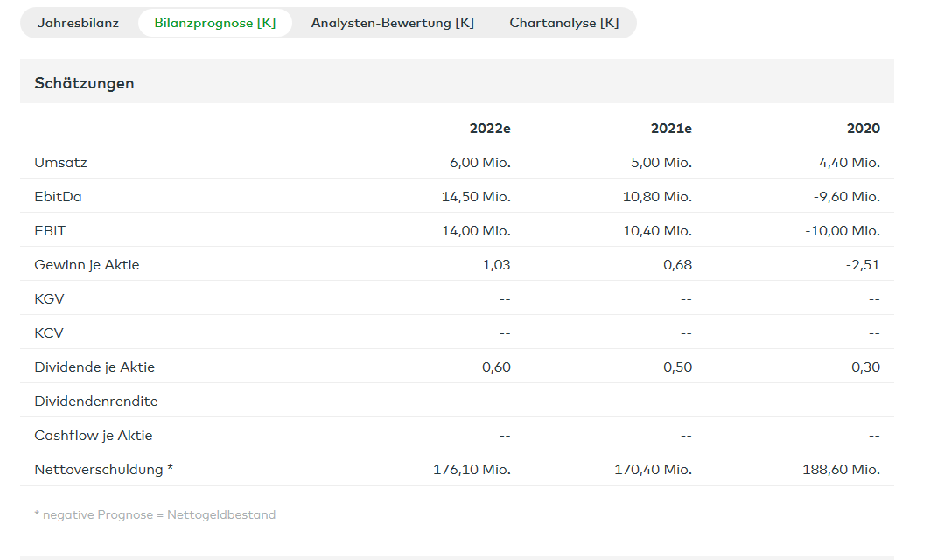Viewport: 951px width, 560px height.
Task: Click the 2022e column header
Action: point(490,129)
